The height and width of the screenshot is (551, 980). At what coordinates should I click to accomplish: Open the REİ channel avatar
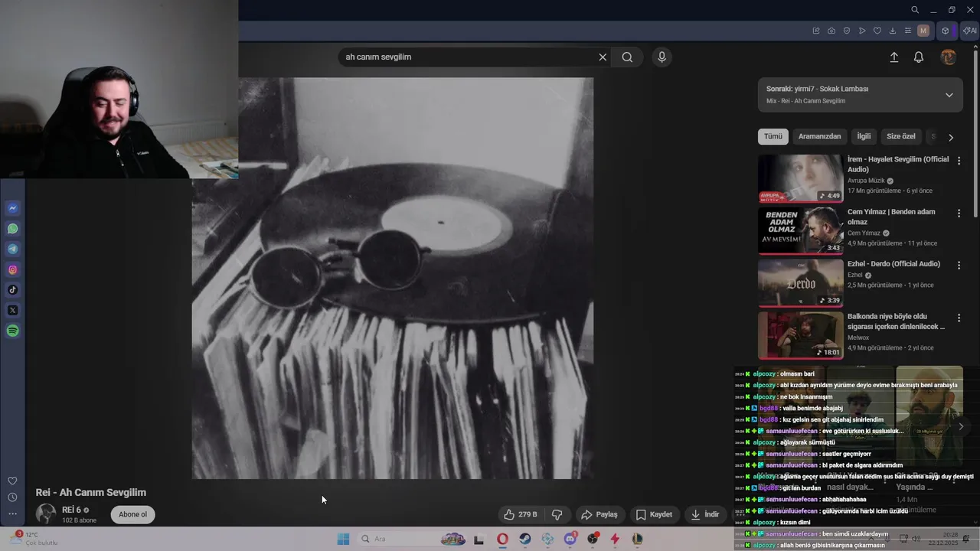pyautogui.click(x=46, y=514)
